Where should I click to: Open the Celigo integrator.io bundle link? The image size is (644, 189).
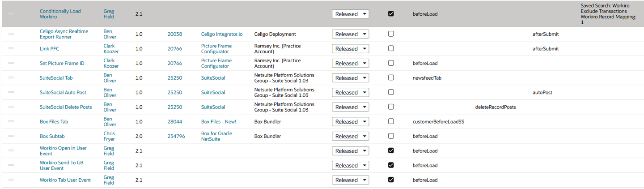[222, 34]
